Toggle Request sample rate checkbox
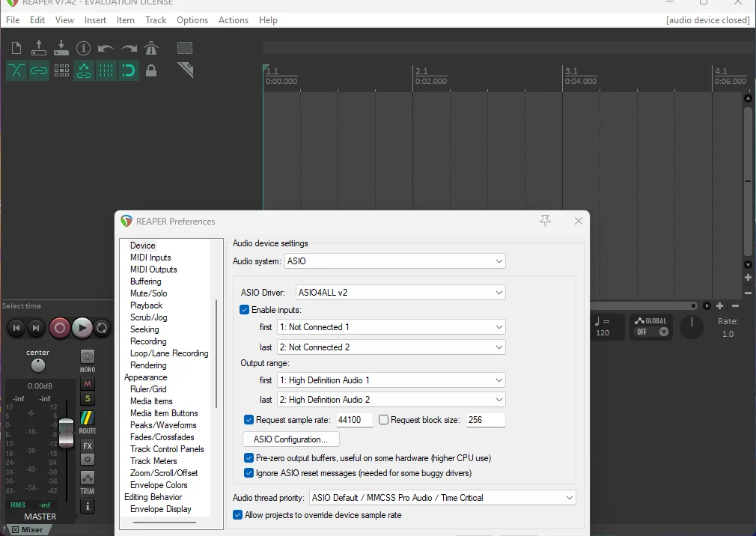Image resolution: width=756 pixels, height=536 pixels. point(249,420)
